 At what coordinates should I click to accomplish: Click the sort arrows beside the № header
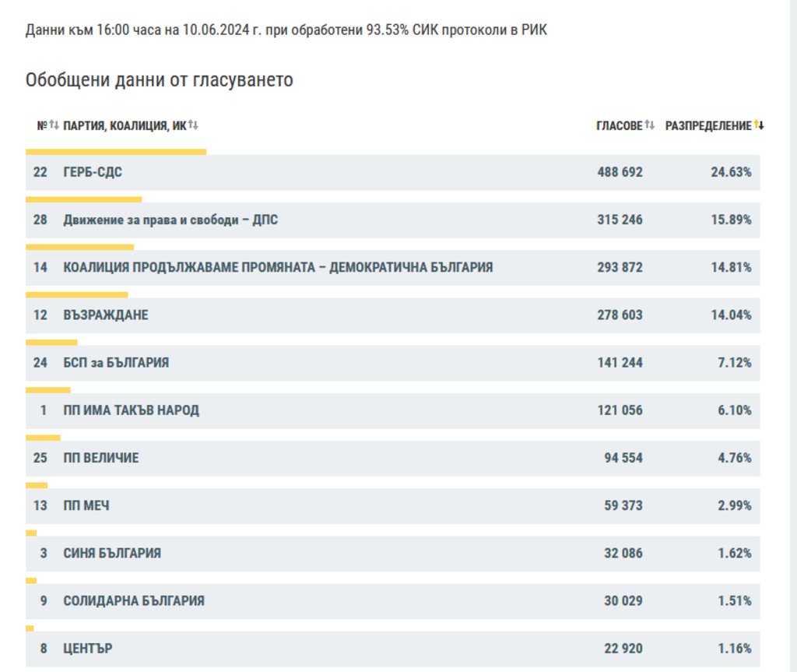[54, 125]
